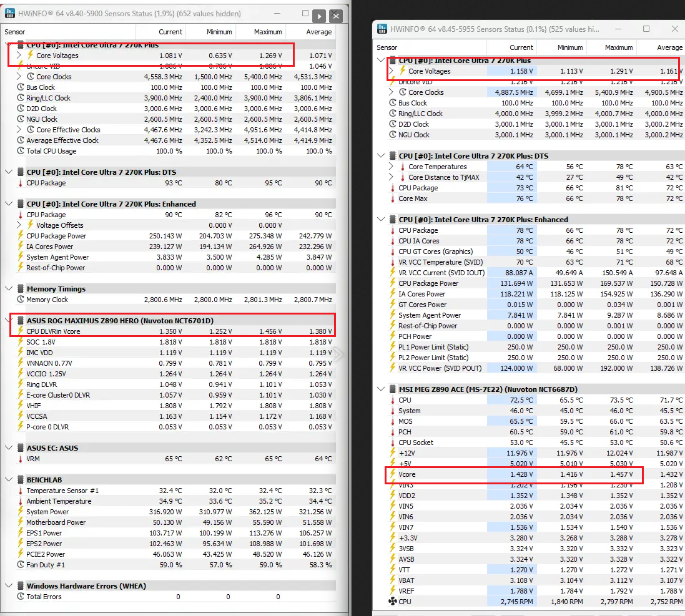Click thermometer icon beside MOS row
Viewport: 685px width, 616px height.
[x=393, y=421]
